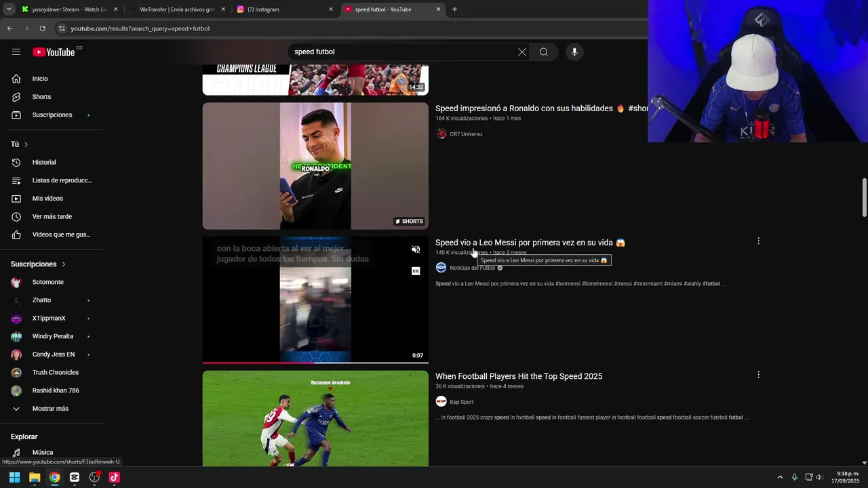Image resolution: width=868 pixels, height=488 pixels.
Task: Start voice search with the microphone
Action: coord(574,52)
